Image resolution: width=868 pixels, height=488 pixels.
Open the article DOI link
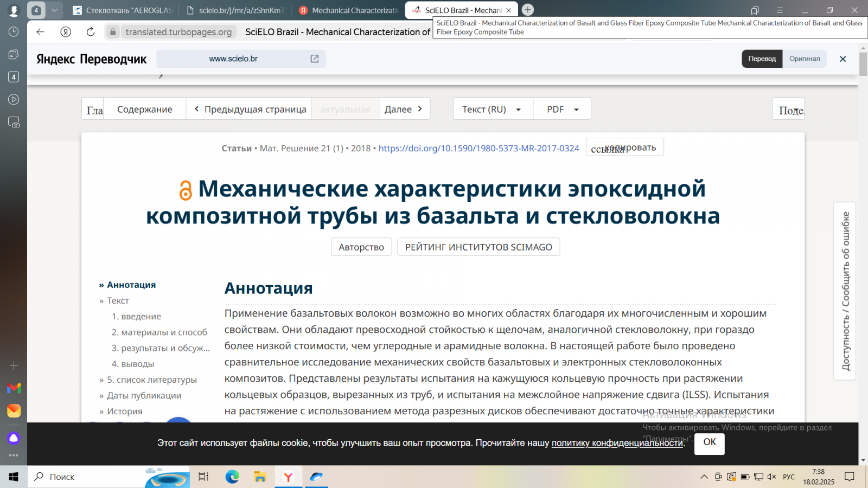point(478,148)
